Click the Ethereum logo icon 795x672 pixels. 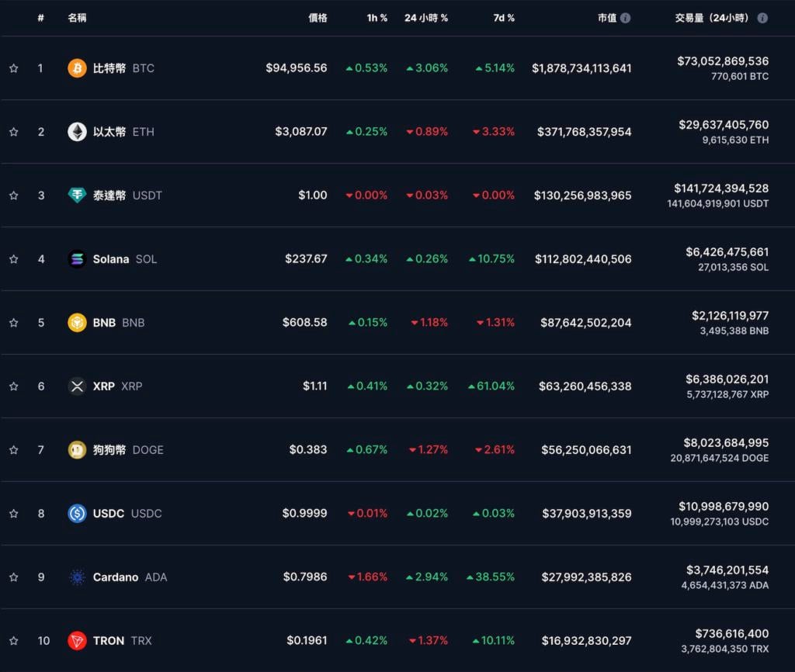pyautogui.click(x=77, y=132)
